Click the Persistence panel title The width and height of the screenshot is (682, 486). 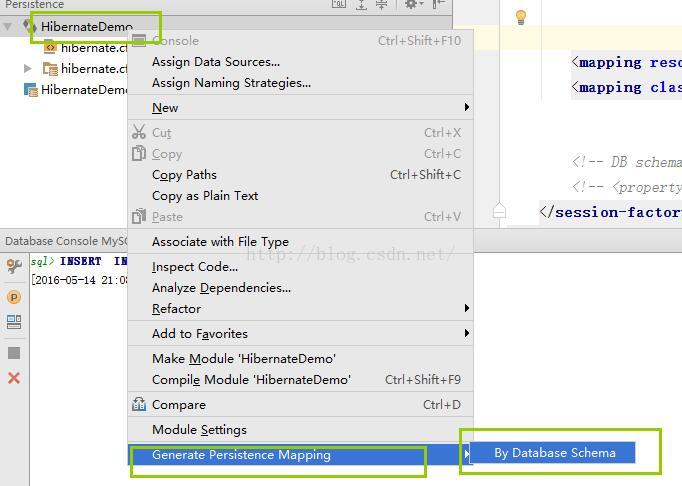[34, 4]
